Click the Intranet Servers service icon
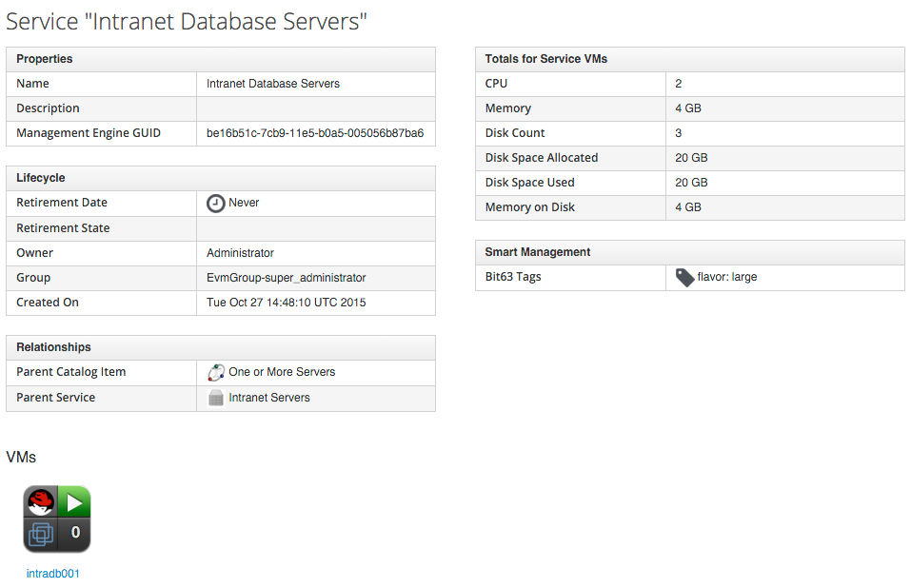This screenshot has width=911, height=588. pos(216,398)
